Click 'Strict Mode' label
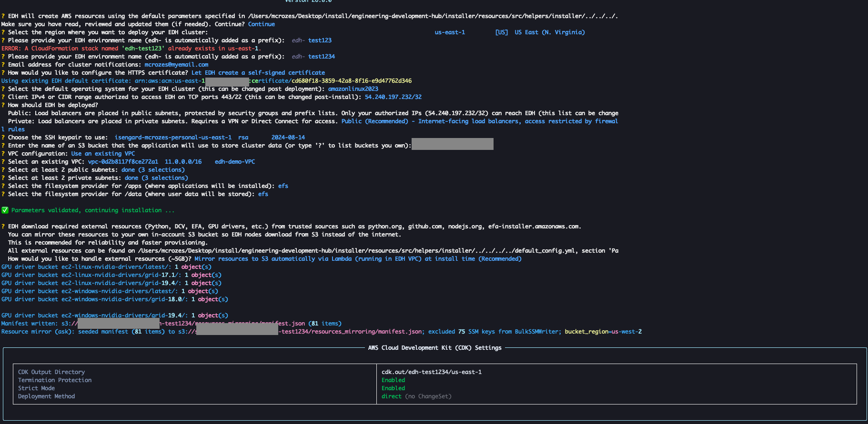868x424 pixels. (x=36, y=388)
